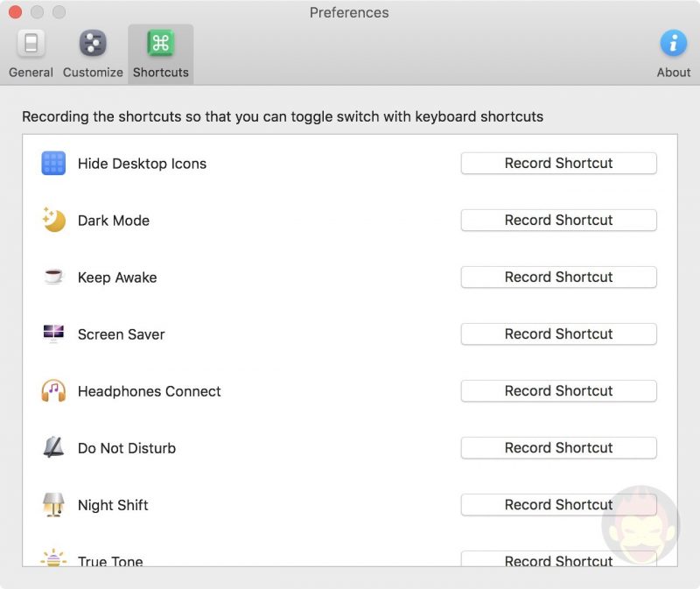This screenshot has height=589, width=700.
Task: Open the About panel
Action: tap(674, 51)
